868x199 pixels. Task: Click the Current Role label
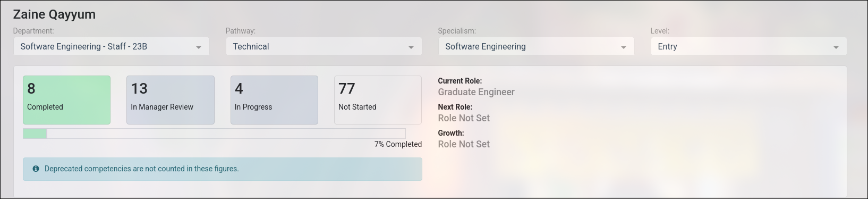[x=459, y=81]
